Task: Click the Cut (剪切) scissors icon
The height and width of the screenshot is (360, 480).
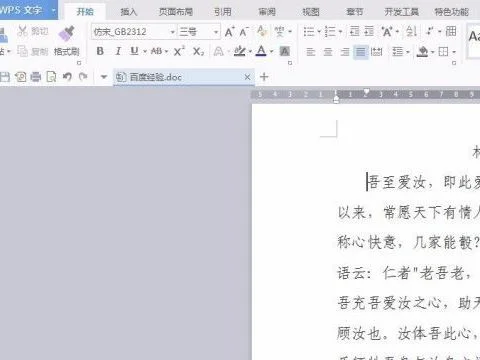Action: click(23, 31)
